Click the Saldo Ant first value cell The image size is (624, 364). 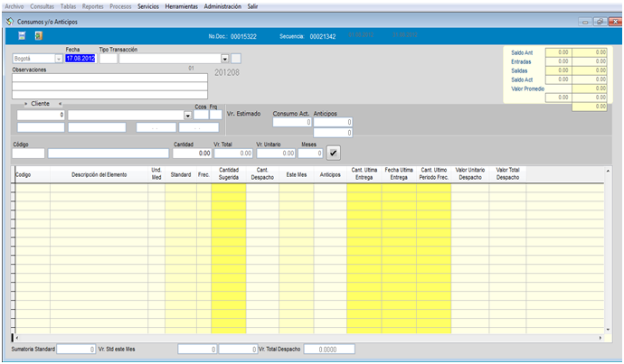pyautogui.click(x=559, y=52)
